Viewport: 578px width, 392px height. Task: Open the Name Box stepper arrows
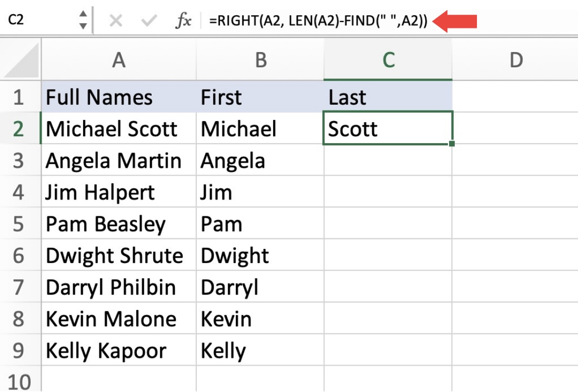(83, 20)
